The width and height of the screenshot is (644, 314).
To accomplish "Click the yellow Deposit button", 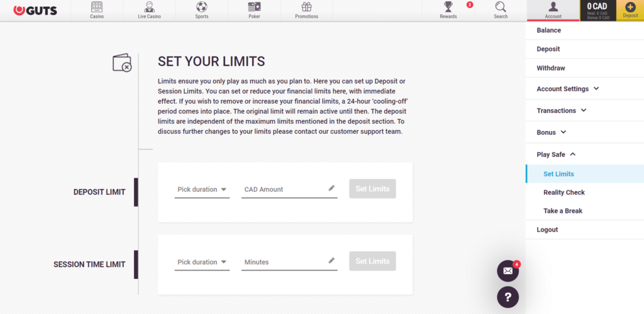I will tap(630, 10).
